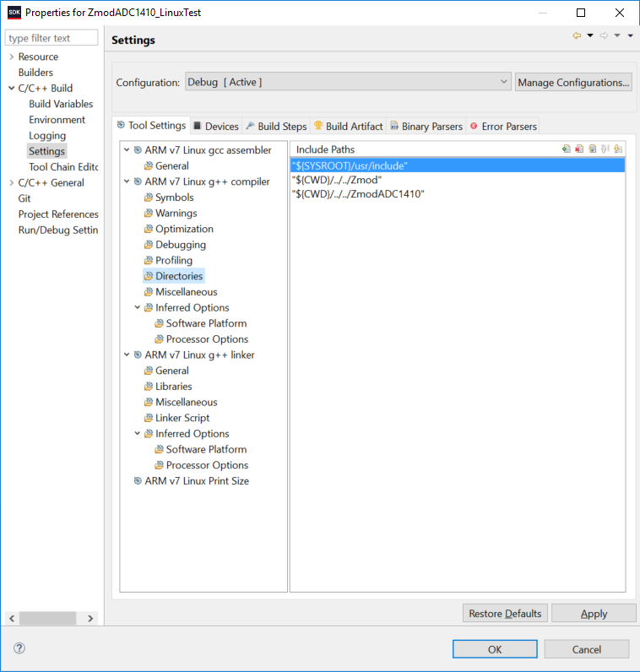
Task: Open the Binary Parsers tab
Action: pyautogui.click(x=426, y=127)
